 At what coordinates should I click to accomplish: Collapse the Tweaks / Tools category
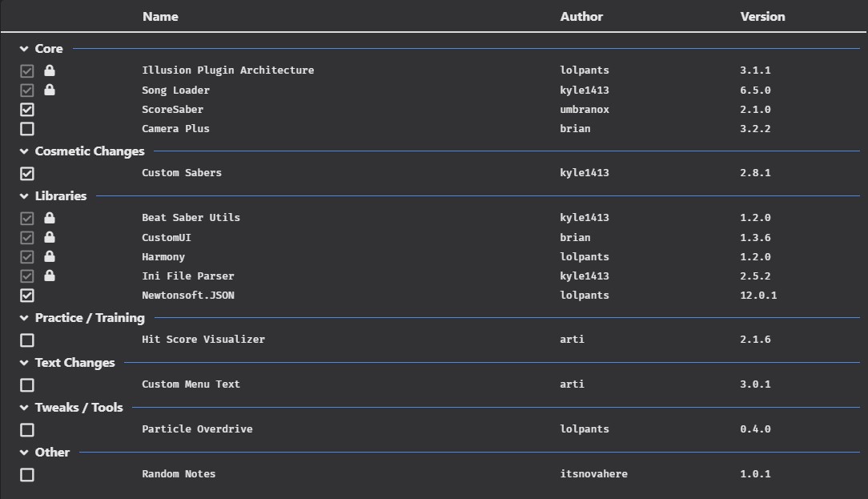coord(24,408)
